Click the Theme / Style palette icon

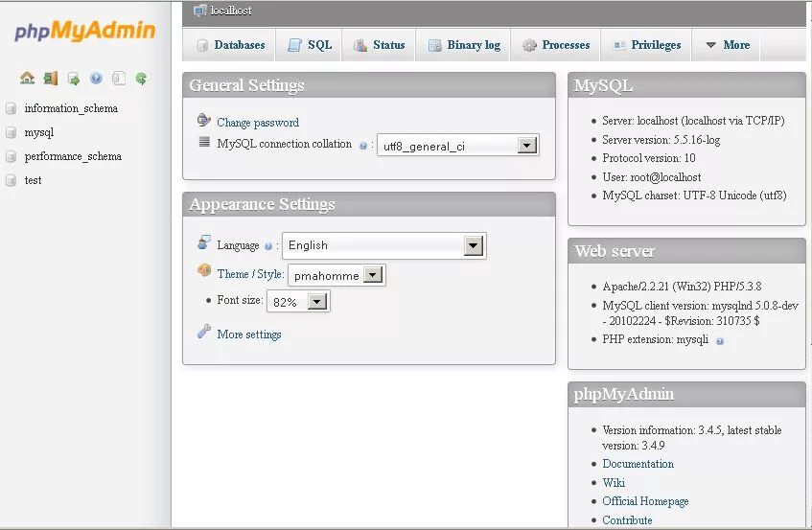coord(204,270)
